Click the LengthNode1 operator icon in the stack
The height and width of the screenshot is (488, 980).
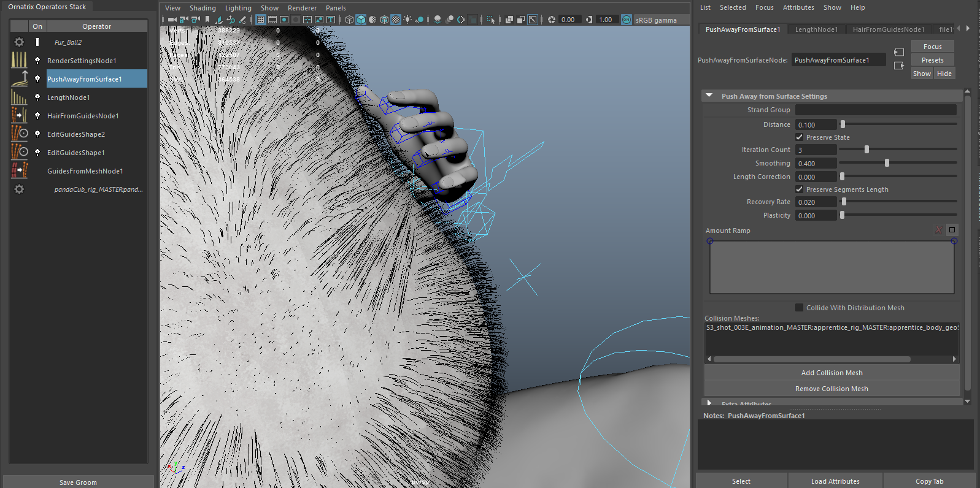click(x=19, y=97)
